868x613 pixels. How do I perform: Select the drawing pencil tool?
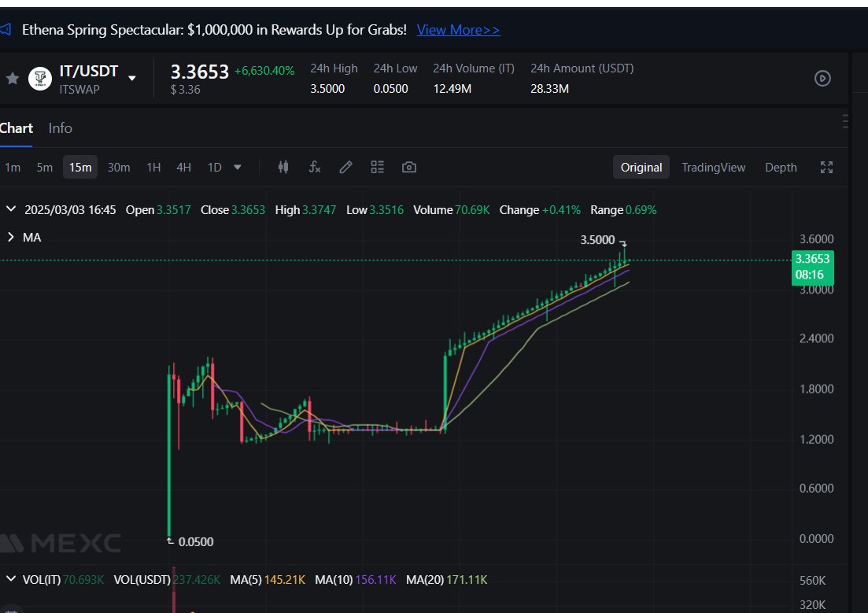345,167
